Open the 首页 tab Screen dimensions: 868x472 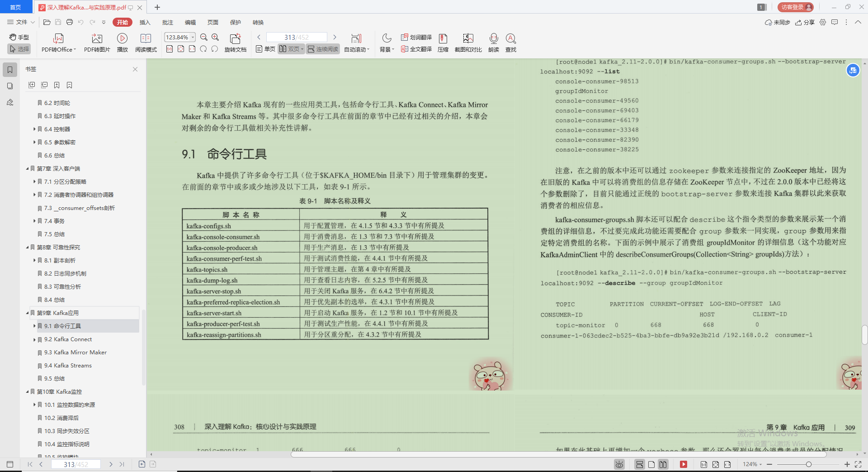coord(16,7)
